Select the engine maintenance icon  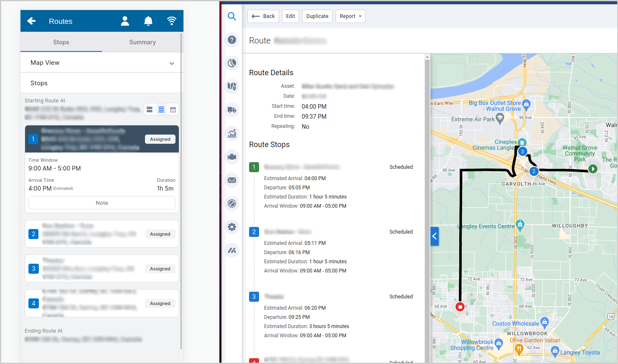(x=232, y=157)
